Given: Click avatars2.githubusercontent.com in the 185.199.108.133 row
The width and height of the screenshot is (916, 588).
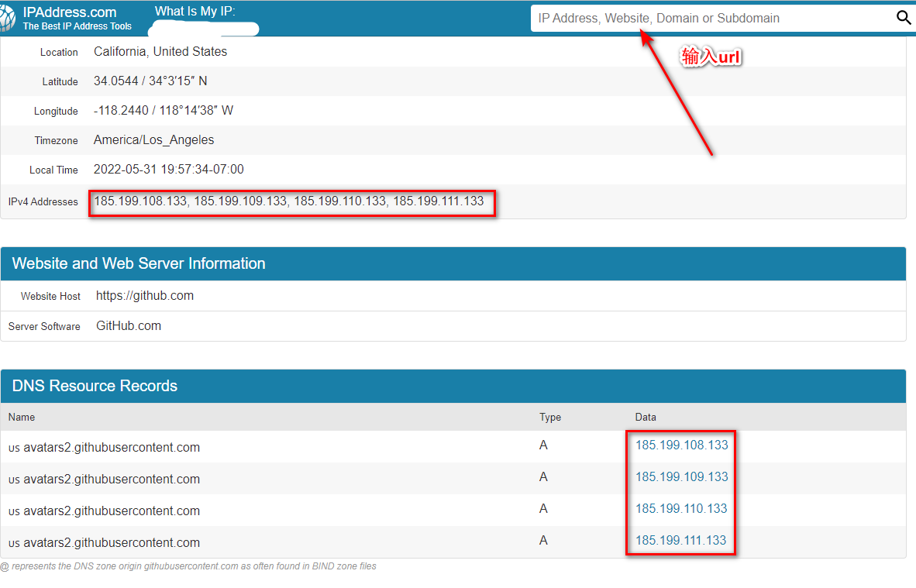Looking at the screenshot, I should pyautogui.click(x=112, y=447).
